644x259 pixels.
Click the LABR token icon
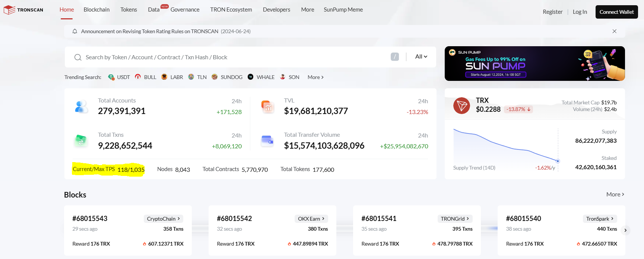coord(164,77)
